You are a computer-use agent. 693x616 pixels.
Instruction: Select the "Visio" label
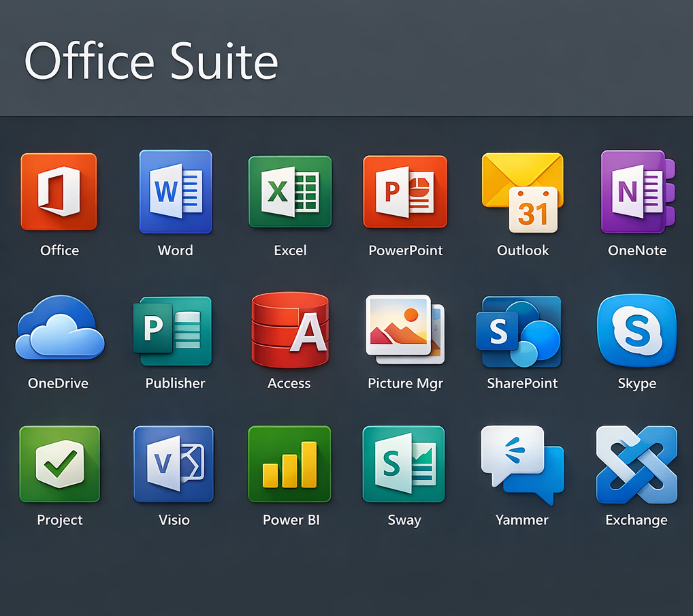click(x=174, y=519)
